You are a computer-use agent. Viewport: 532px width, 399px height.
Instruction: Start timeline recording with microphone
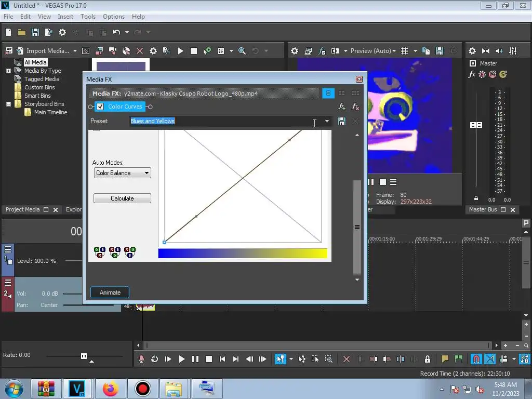click(x=141, y=359)
